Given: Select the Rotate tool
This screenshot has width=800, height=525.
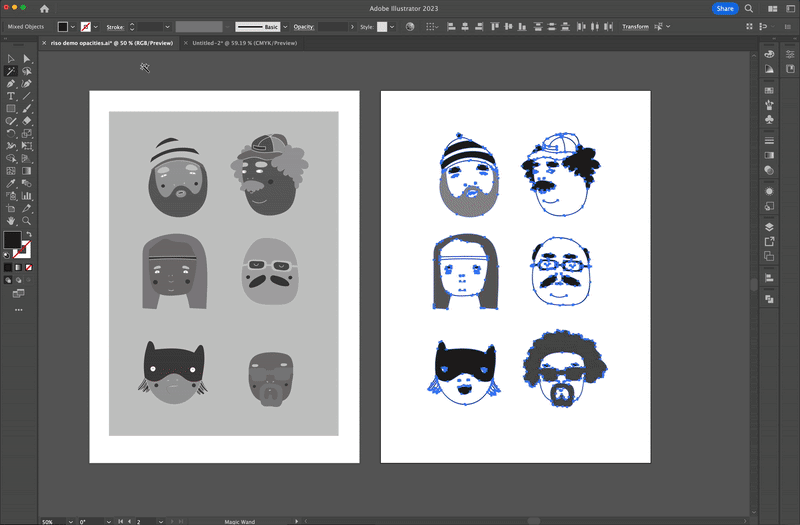Looking at the screenshot, I should 11,134.
